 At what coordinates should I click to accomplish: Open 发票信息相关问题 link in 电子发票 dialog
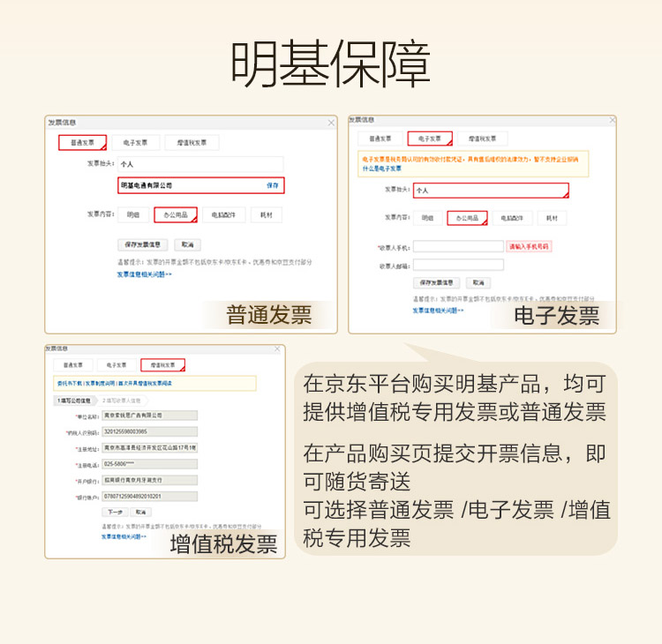(438, 311)
